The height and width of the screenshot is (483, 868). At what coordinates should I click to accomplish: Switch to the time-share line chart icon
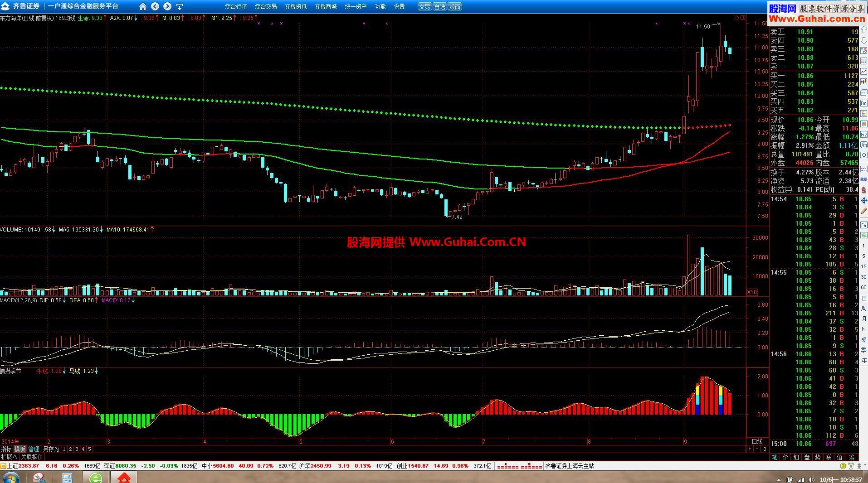tap(863, 71)
